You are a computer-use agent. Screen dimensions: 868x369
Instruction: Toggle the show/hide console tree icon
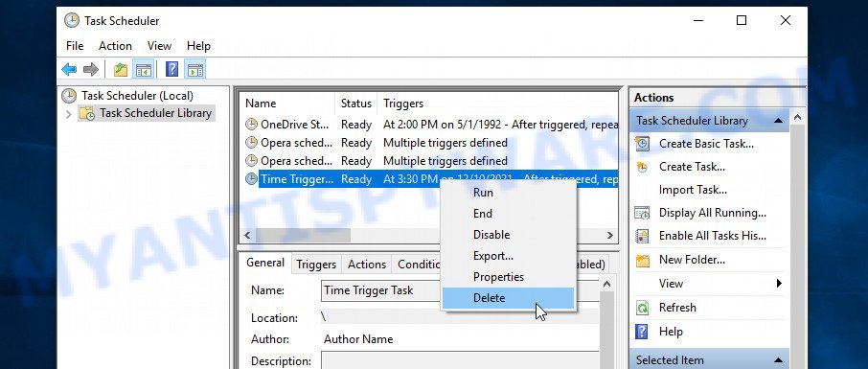click(144, 69)
